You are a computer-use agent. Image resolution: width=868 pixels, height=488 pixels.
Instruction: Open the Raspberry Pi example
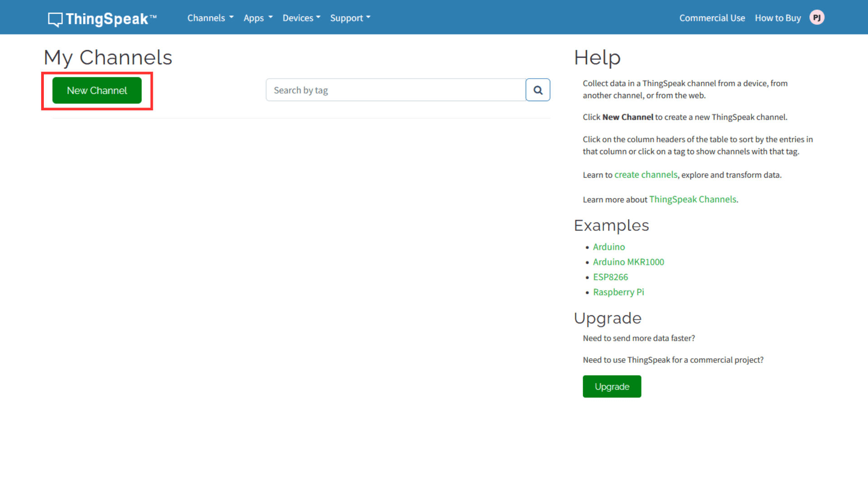618,292
